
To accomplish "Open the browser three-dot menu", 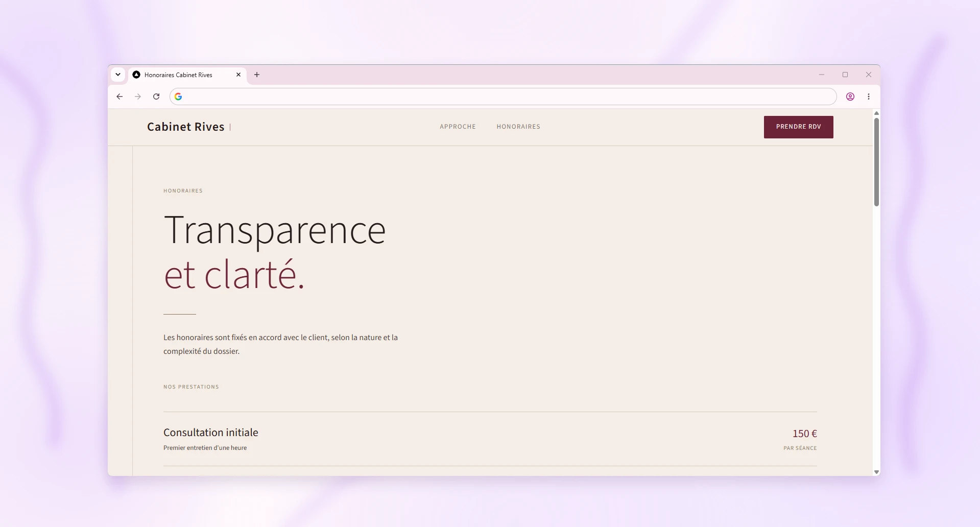I will 869,97.
